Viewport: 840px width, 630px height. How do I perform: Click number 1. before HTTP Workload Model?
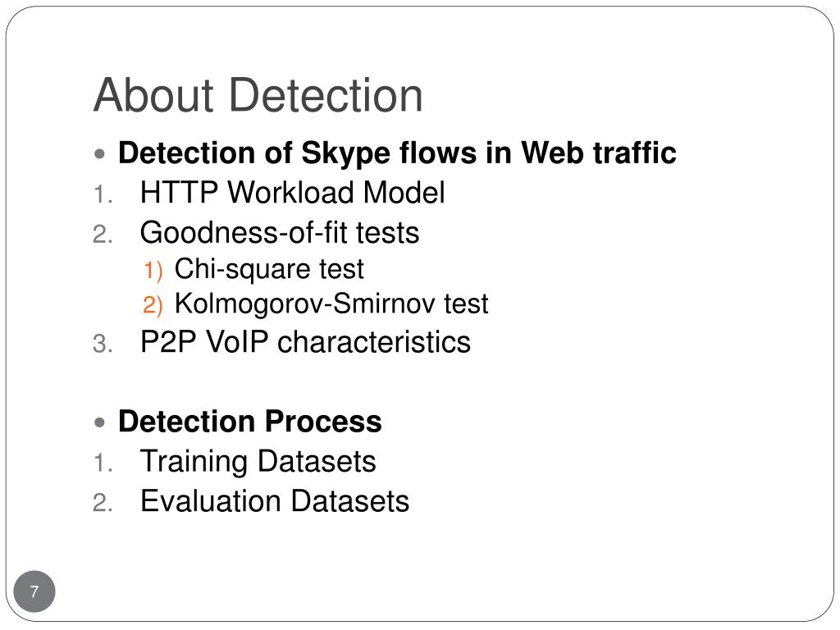(103, 194)
